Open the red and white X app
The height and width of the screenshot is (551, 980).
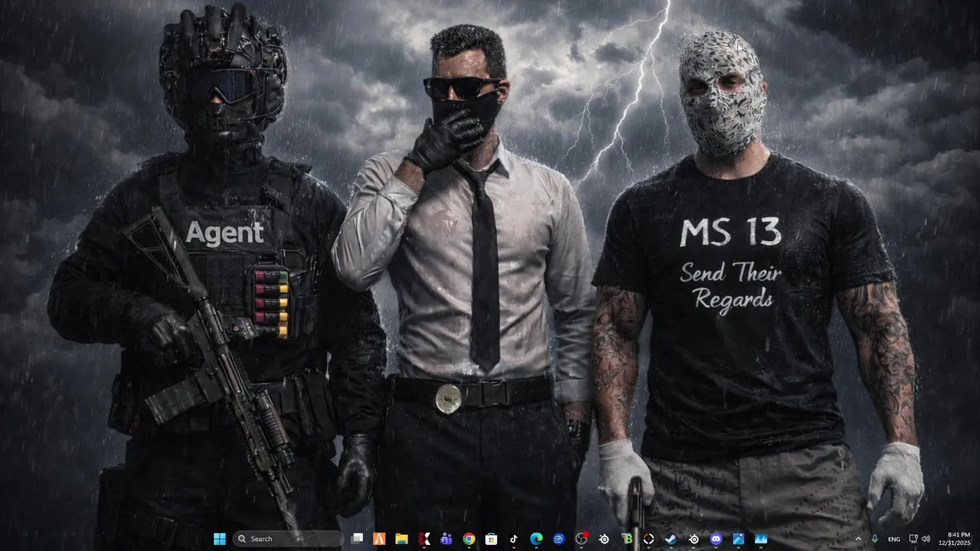tap(424, 539)
